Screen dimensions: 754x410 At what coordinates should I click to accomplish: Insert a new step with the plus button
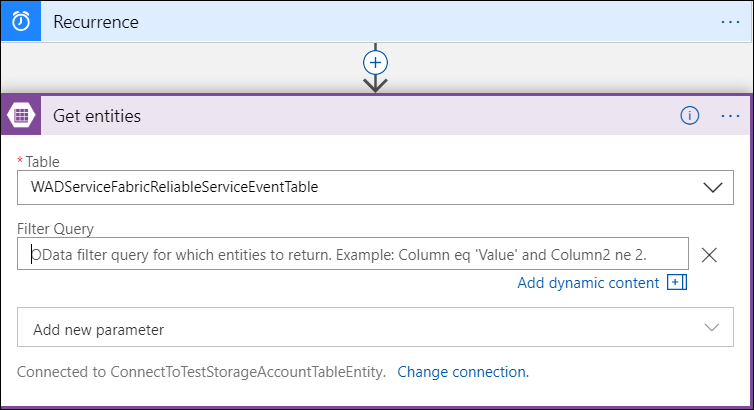[375, 63]
